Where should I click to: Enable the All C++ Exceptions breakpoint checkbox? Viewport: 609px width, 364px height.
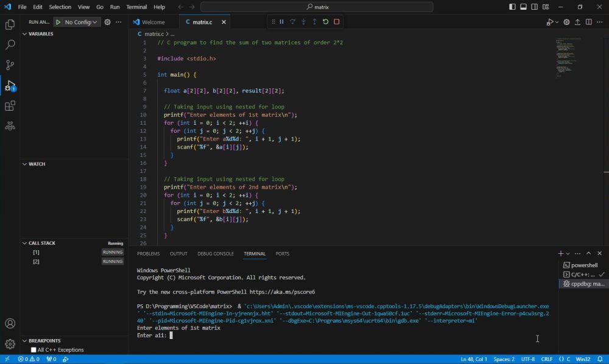tap(33, 349)
